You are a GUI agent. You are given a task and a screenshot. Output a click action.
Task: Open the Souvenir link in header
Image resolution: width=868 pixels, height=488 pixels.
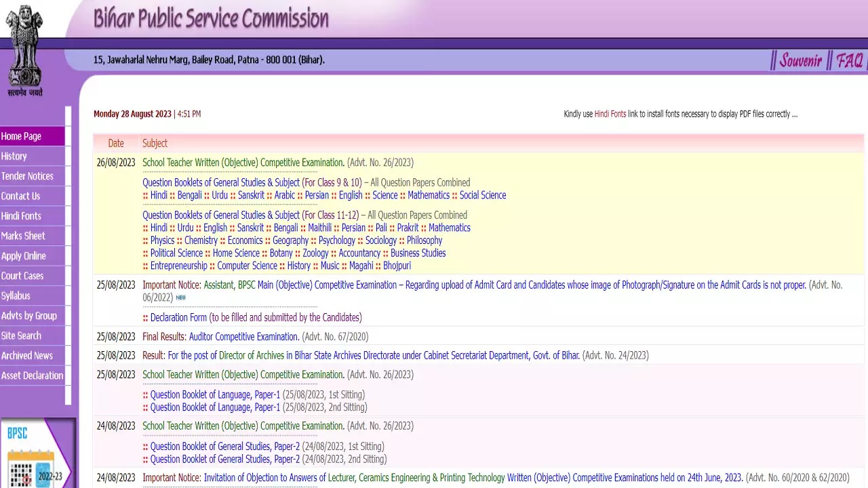click(x=800, y=60)
